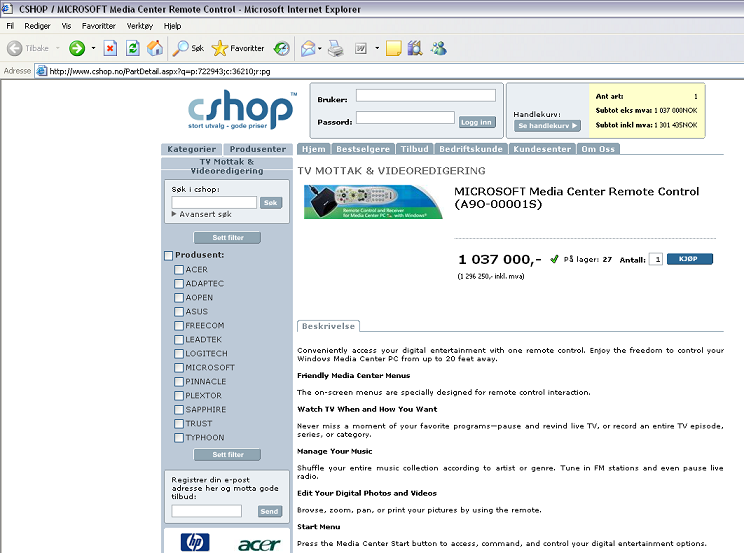The width and height of the screenshot is (744, 553).
Task: Open the Fil menu
Action: pos(10,26)
